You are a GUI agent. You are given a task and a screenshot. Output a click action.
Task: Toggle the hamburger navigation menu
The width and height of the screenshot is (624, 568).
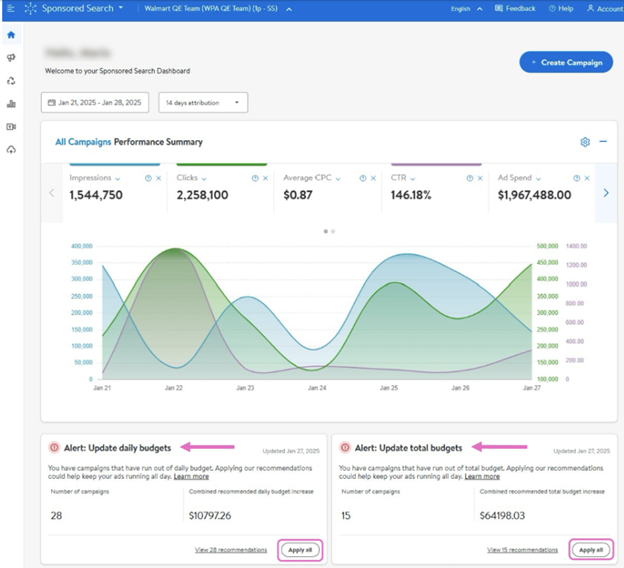pyautogui.click(x=10, y=8)
